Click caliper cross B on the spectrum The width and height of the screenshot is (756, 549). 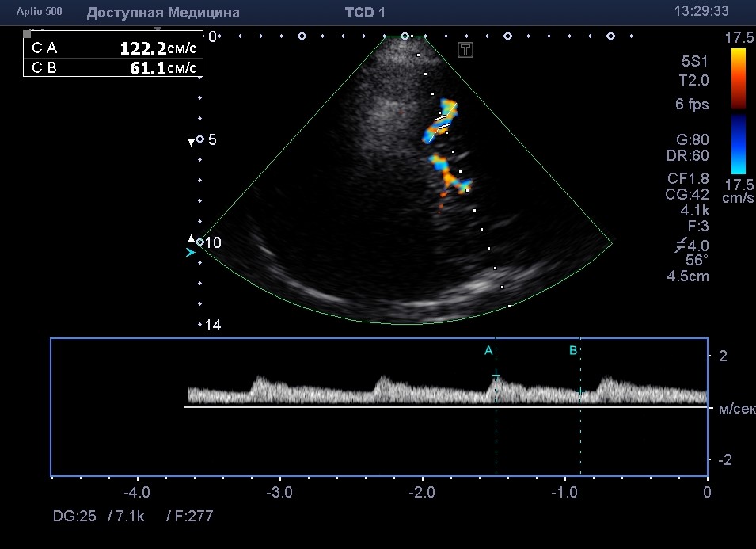pyautogui.click(x=580, y=392)
